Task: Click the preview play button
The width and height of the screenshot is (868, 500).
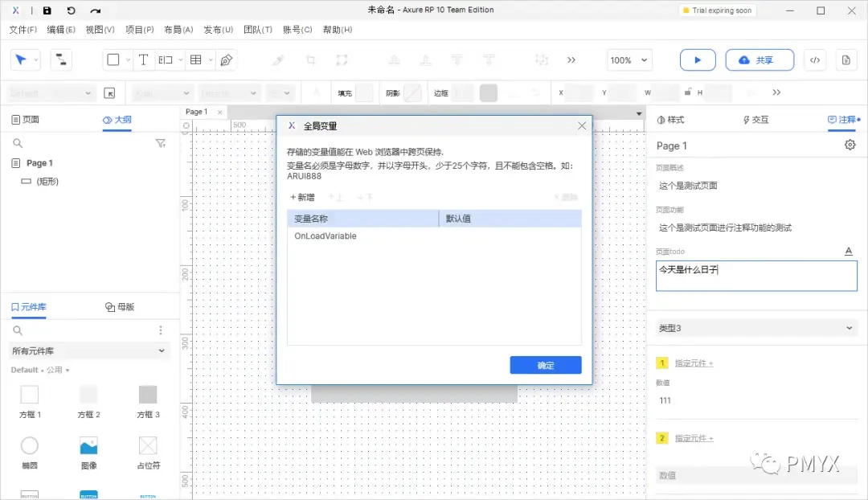Action: tap(698, 59)
